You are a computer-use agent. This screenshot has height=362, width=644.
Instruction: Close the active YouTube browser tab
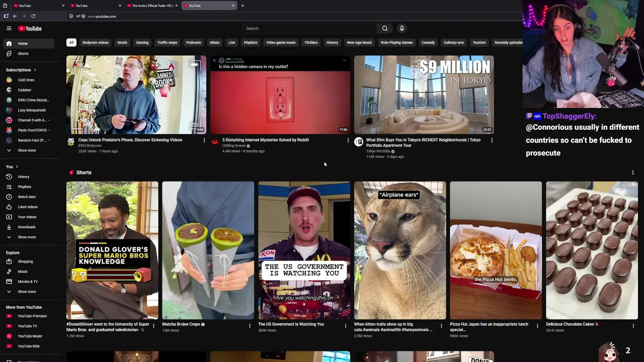pyautogui.click(x=233, y=6)
